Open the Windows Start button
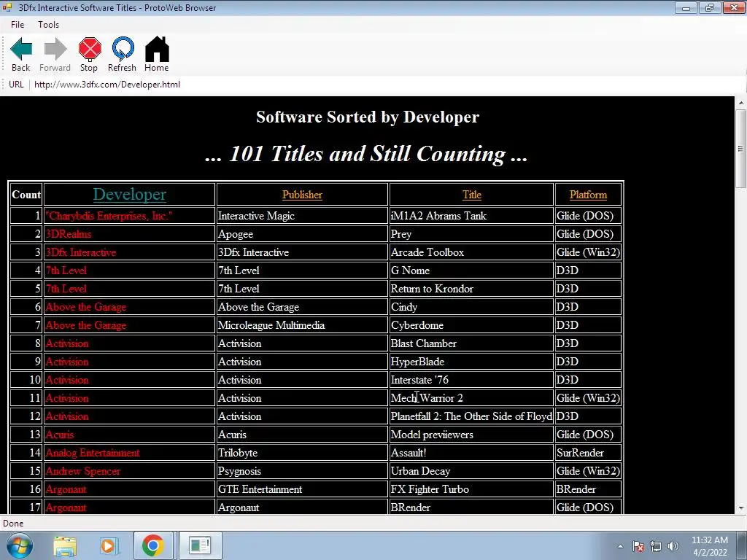 click(19, 545)
